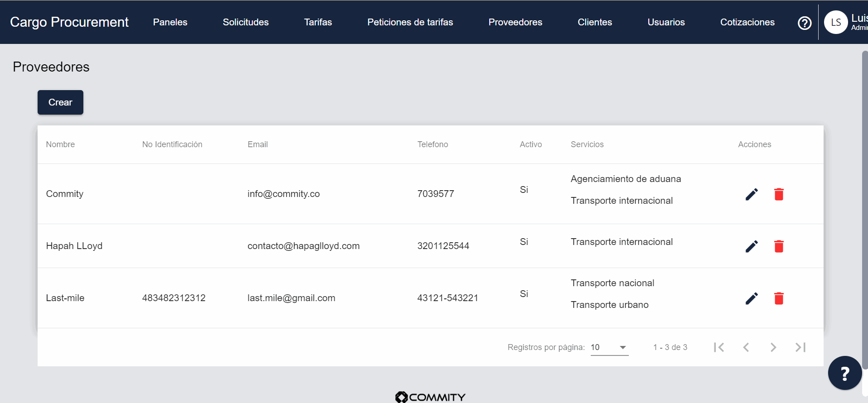Click the Cargo Procurement title link
868x403 pixels.
coord(69,22)
